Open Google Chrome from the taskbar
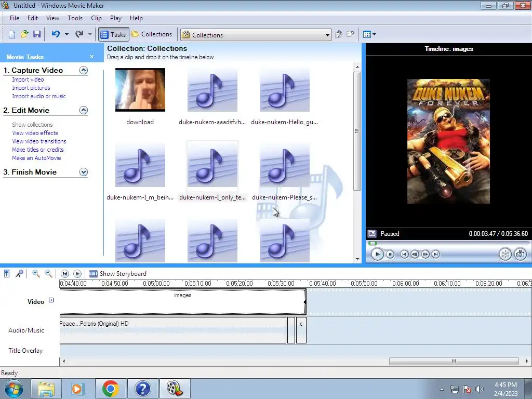532x399 pixels. 110,389
